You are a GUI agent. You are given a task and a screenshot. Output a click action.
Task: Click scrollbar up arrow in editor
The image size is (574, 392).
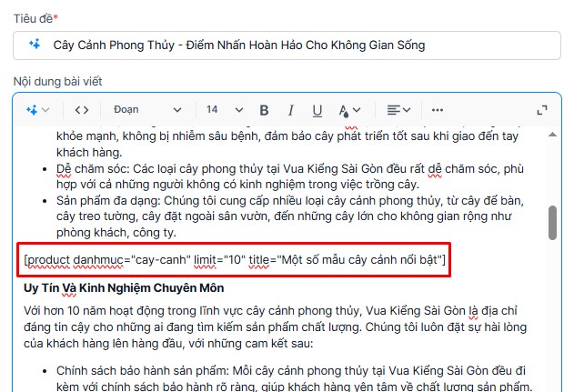552,135
